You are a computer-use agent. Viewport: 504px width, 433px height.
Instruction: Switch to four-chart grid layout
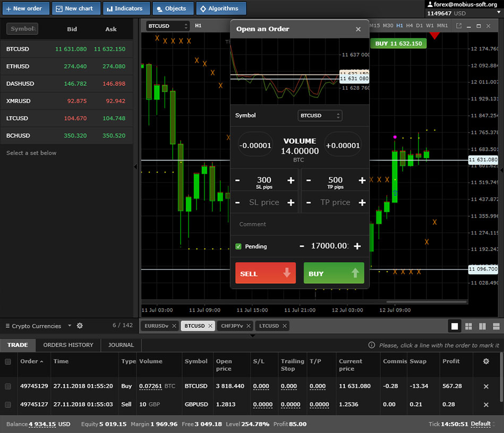pos(468,326)
